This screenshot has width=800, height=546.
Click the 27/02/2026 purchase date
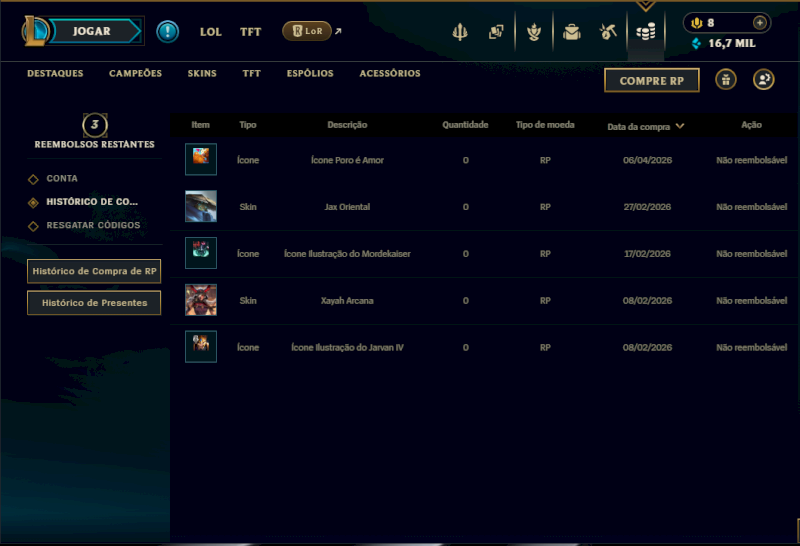[x=647, y=207]
